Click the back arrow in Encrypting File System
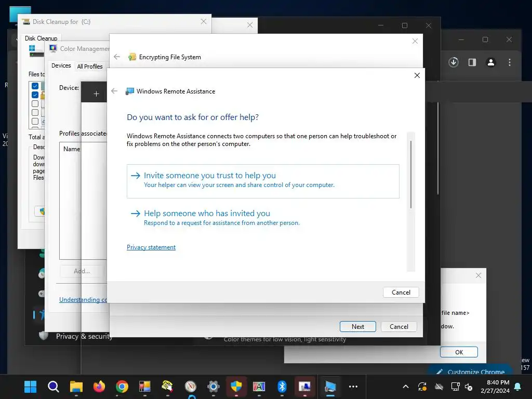This screenshot has height=399, width=532. coord(117,57)
